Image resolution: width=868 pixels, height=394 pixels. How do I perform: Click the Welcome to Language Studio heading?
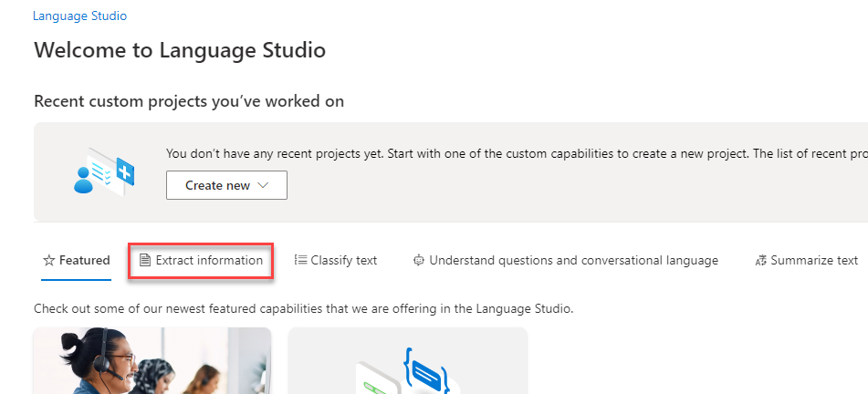(x=180, y=50)
